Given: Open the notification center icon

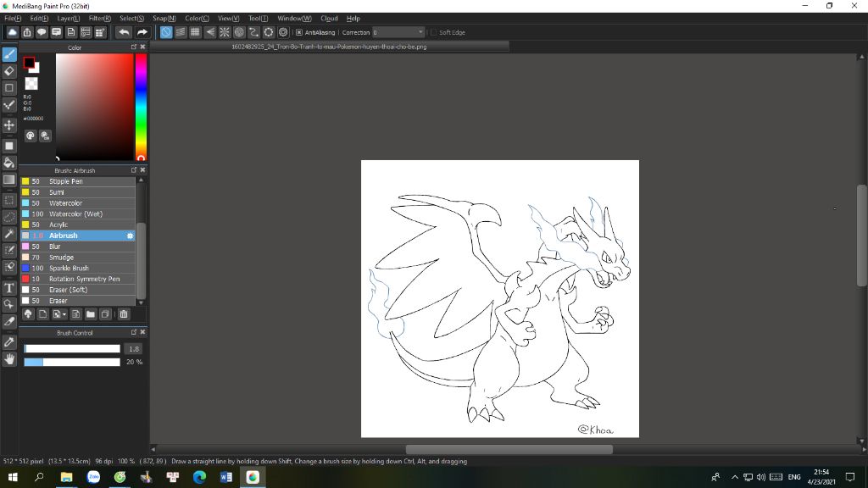Looking at the screenshot, I should click(850, 477).
